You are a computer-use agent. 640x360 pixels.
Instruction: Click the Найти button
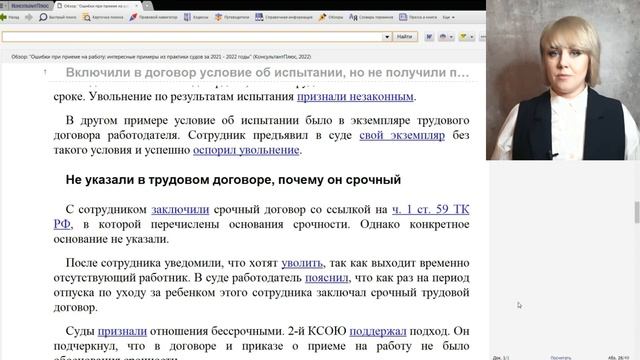tap(404, 37)
